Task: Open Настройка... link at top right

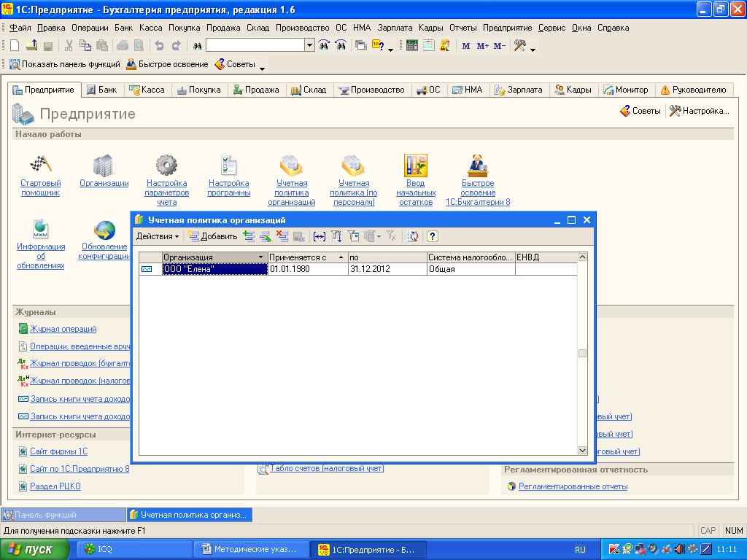Action: pyautogui.click(x=699, y=111)
